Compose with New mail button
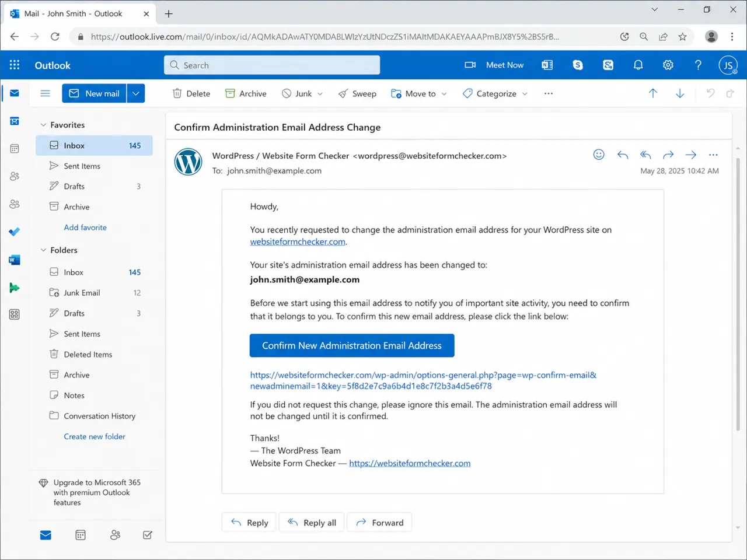The width and height of the screenshot is (747, 560). tap(94, 93)
